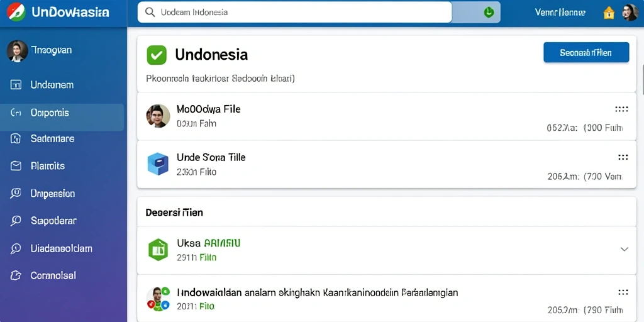Open the profile avatar in top right

(x=630, y=13)
